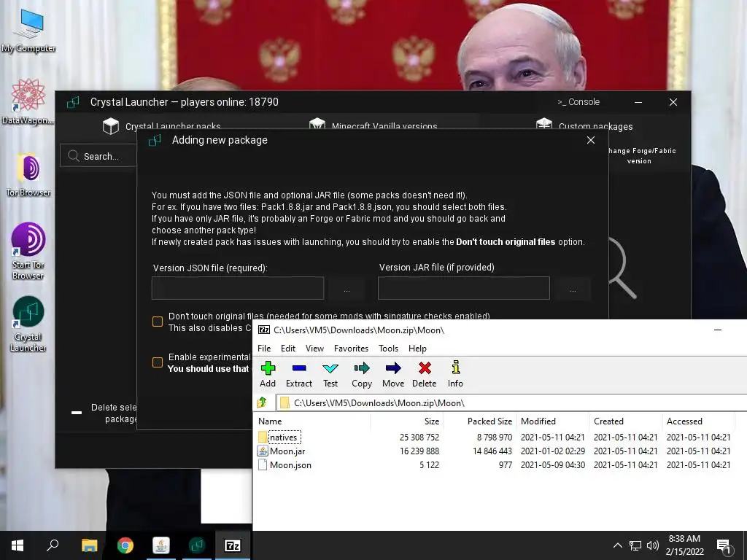Image resolution: width=747 pixels, height=560 pixels.
Task: Click the 7-Zip address path field
Action: (x=511, y=402)
